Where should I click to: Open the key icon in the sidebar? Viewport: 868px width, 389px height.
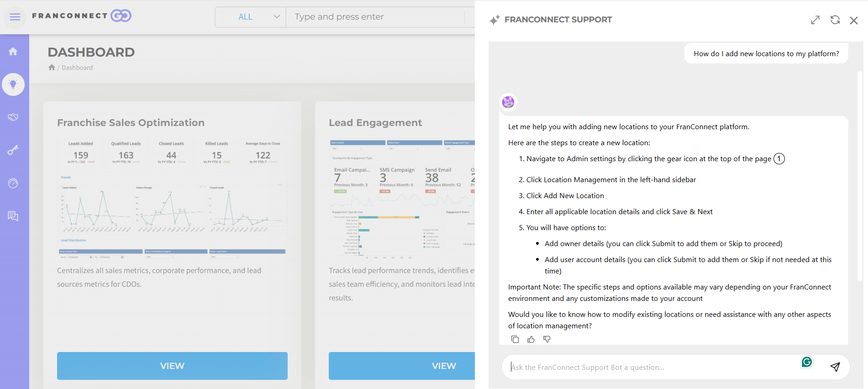[13, 150]
